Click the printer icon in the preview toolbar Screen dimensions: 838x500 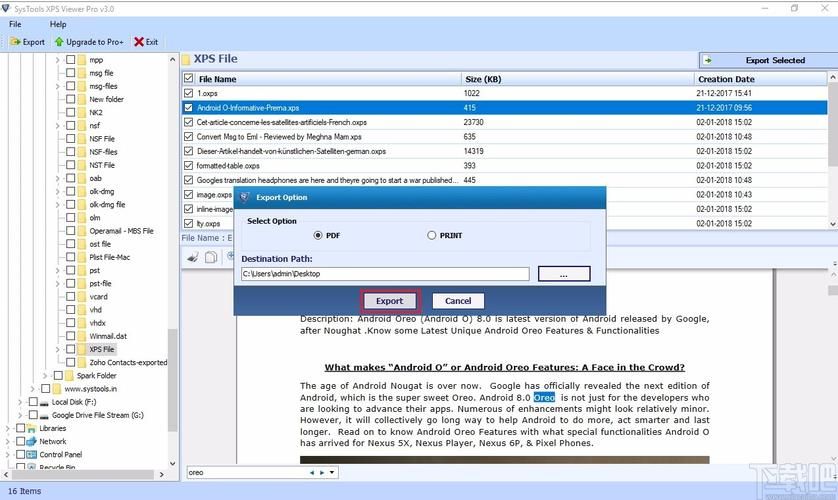coord(193,257)
